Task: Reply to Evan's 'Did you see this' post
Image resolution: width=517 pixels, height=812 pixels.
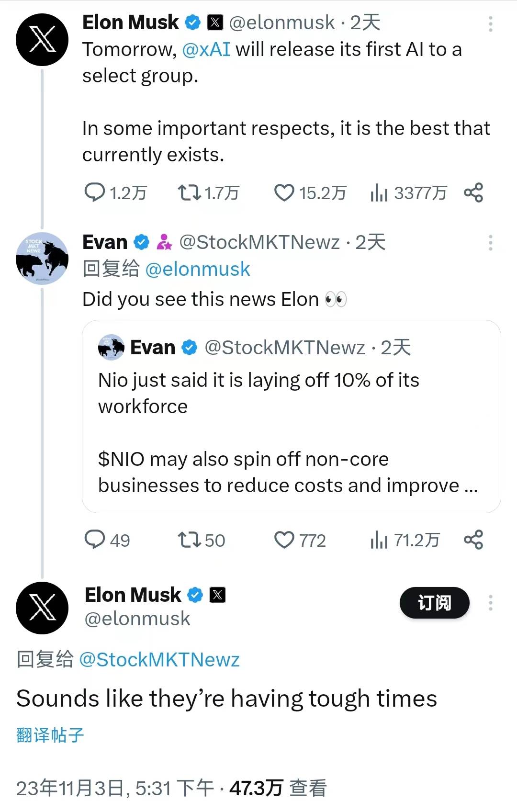Action: point(95,540)
